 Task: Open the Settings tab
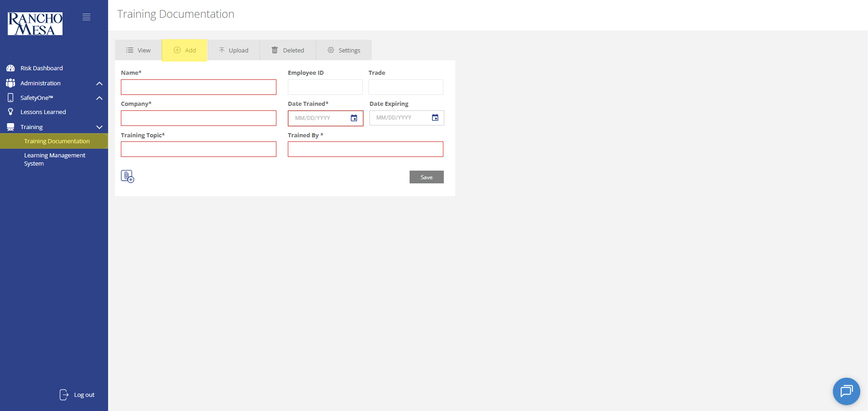click(344, 50)
